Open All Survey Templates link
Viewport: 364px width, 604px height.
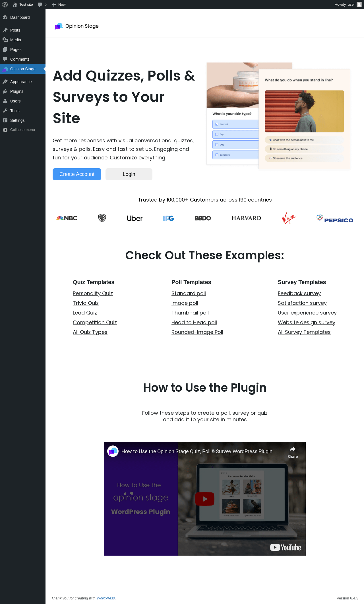(304, 332)
